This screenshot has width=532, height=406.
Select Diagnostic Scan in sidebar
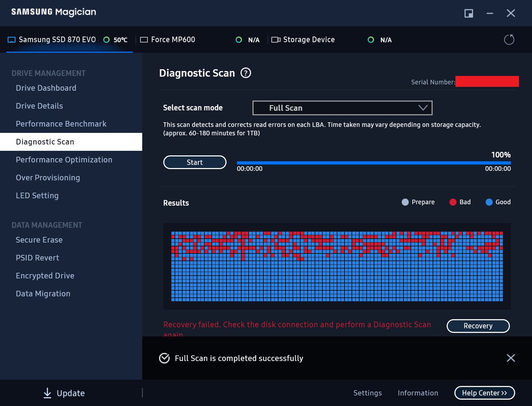pos(71,142)
